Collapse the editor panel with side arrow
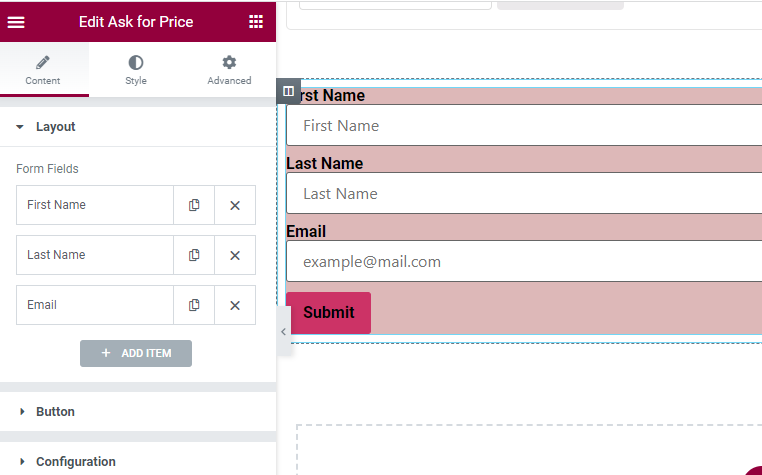 tap(283, 331)
